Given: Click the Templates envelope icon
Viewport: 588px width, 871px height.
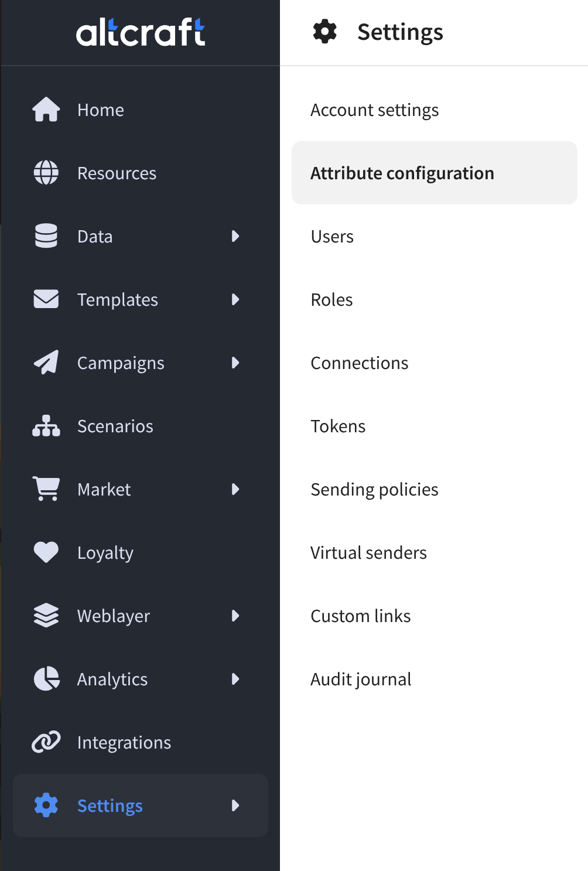Looking at the screenshot, I should click(46, 299).
